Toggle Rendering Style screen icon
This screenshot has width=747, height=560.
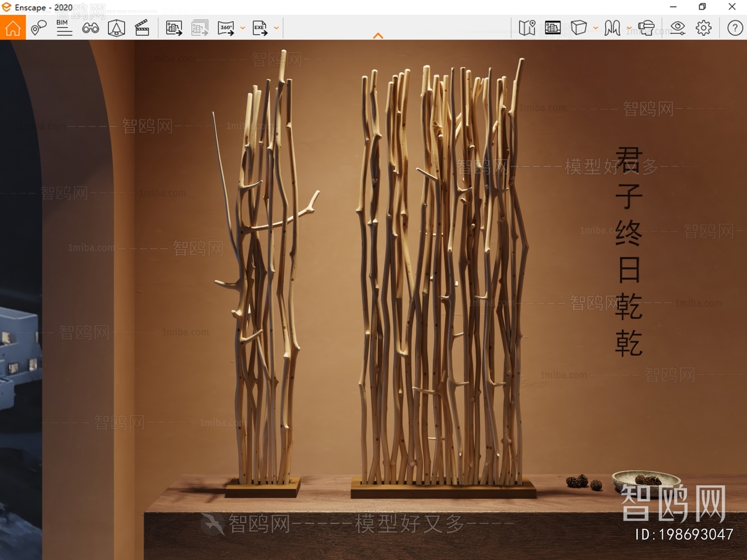tap(553, 28)
